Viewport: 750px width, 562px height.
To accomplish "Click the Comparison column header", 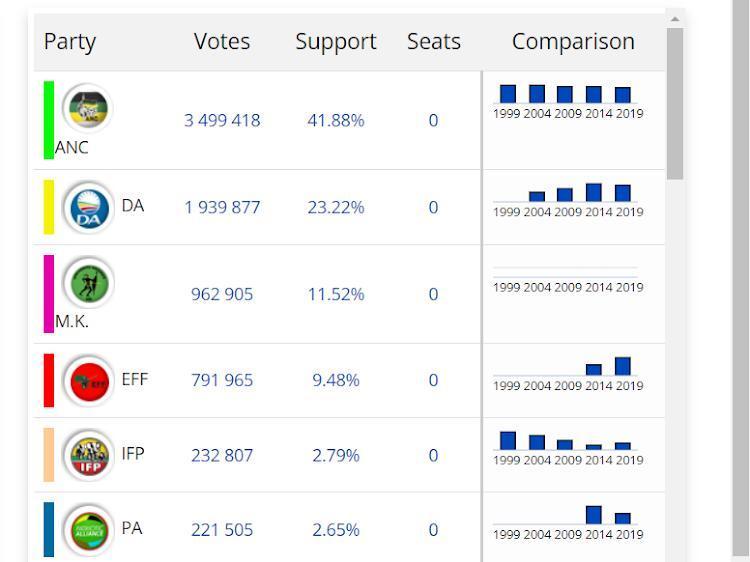I will (x=573, y=42).
